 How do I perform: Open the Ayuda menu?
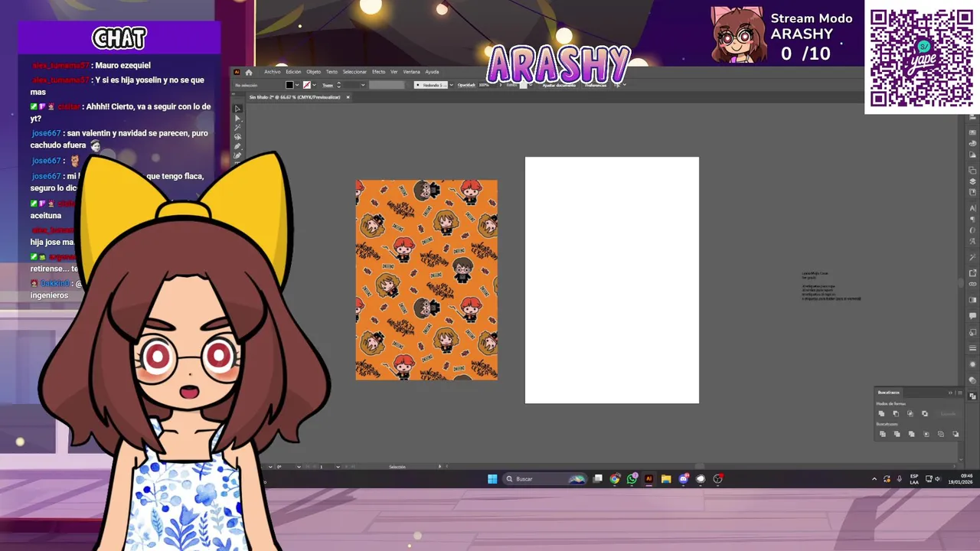(432, 72)
